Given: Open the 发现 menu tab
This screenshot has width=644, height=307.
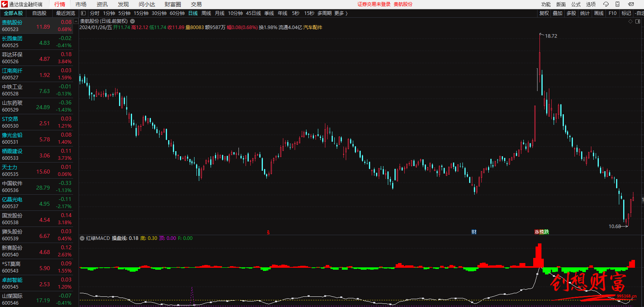Looking at the screenshot, I should point(123,4).
